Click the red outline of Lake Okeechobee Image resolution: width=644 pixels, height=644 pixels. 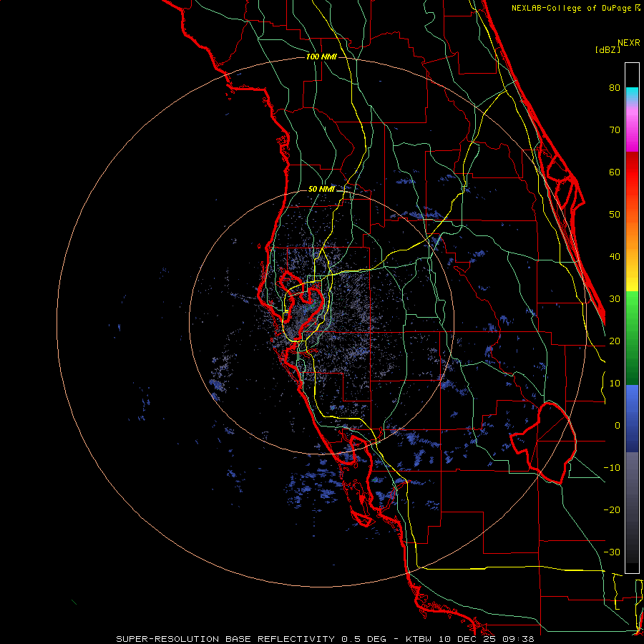[x=545, y=443]
